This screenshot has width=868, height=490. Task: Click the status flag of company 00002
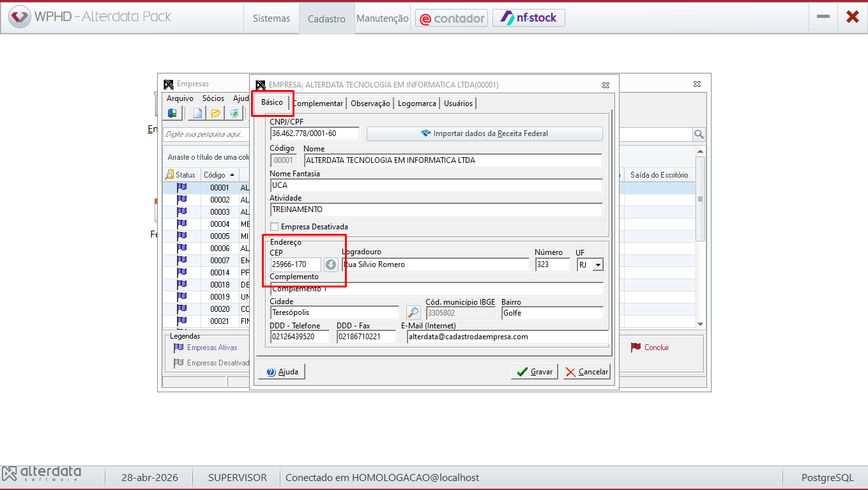[x=182, y=200]
